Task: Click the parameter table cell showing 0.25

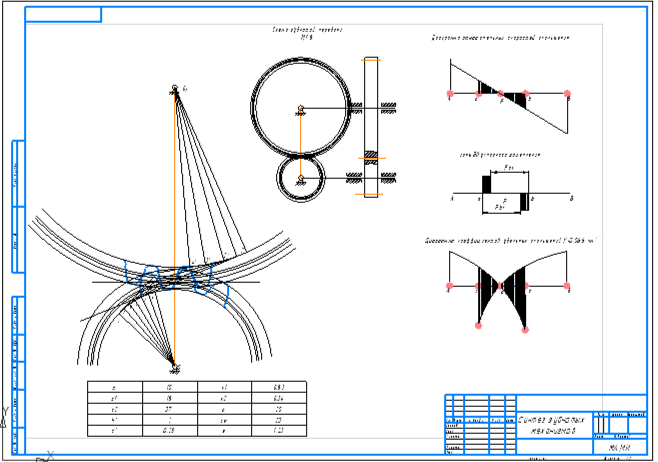Action: click(170, 431)
